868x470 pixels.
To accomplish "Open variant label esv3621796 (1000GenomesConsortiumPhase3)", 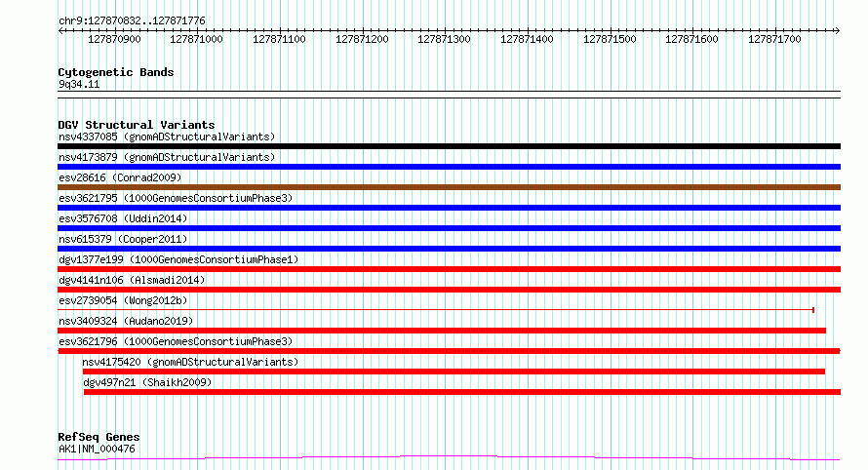I will coord(176,341).
